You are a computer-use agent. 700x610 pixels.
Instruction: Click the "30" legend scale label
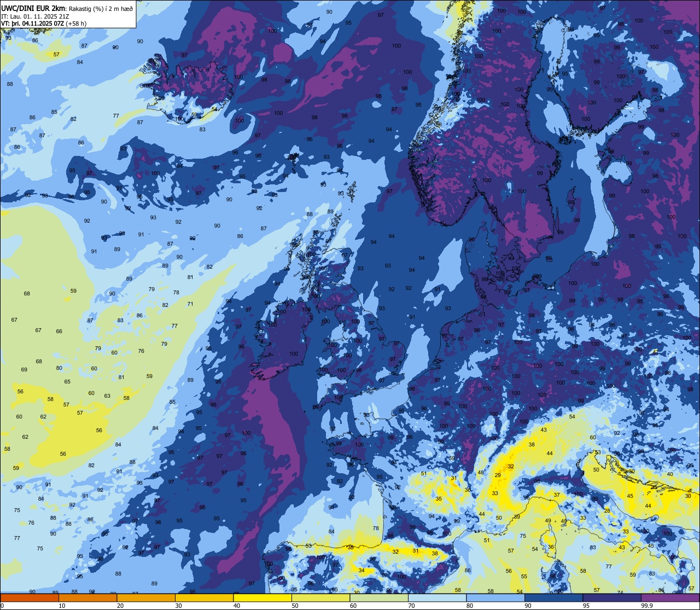(178, 606)
